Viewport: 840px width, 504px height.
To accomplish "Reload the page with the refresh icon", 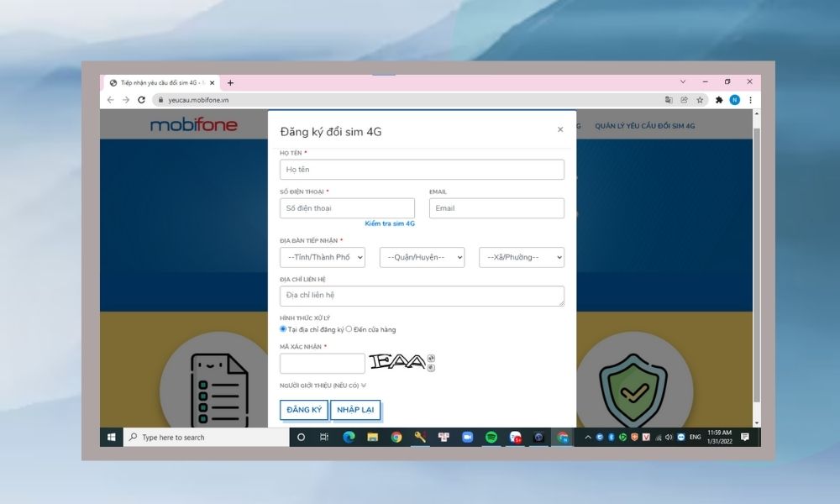I will [x=141, y=100].
